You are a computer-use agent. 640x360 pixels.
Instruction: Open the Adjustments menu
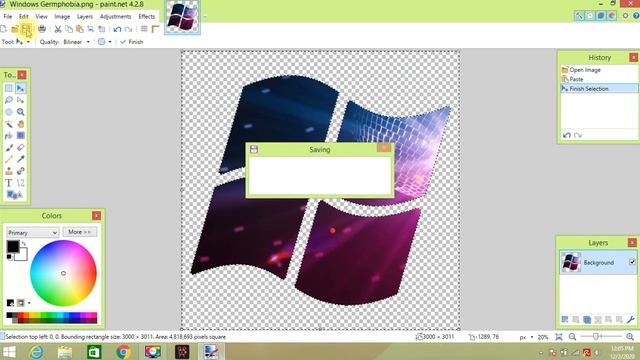[116, 16]
